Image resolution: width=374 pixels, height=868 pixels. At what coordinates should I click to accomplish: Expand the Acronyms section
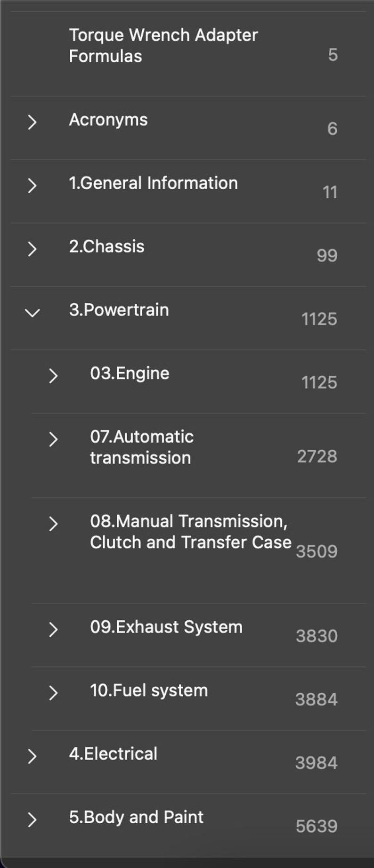[32, 122]
